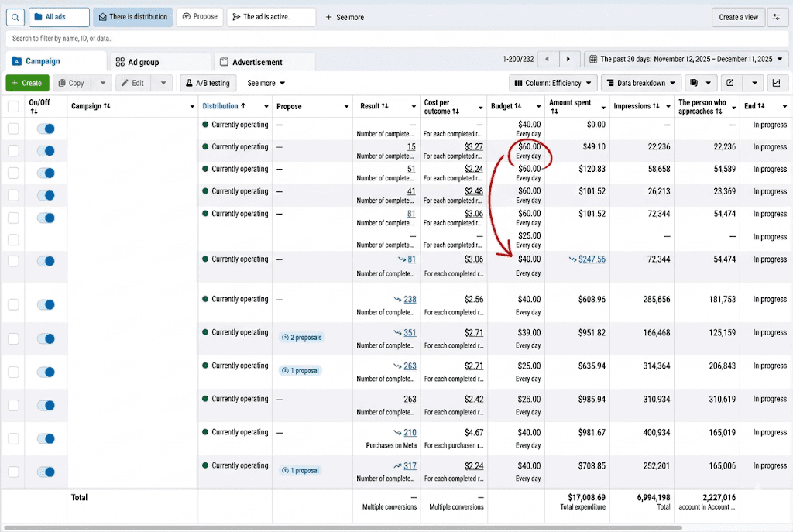
Task: Open Column: Efficiency dropdown
Action: point(553,83)
